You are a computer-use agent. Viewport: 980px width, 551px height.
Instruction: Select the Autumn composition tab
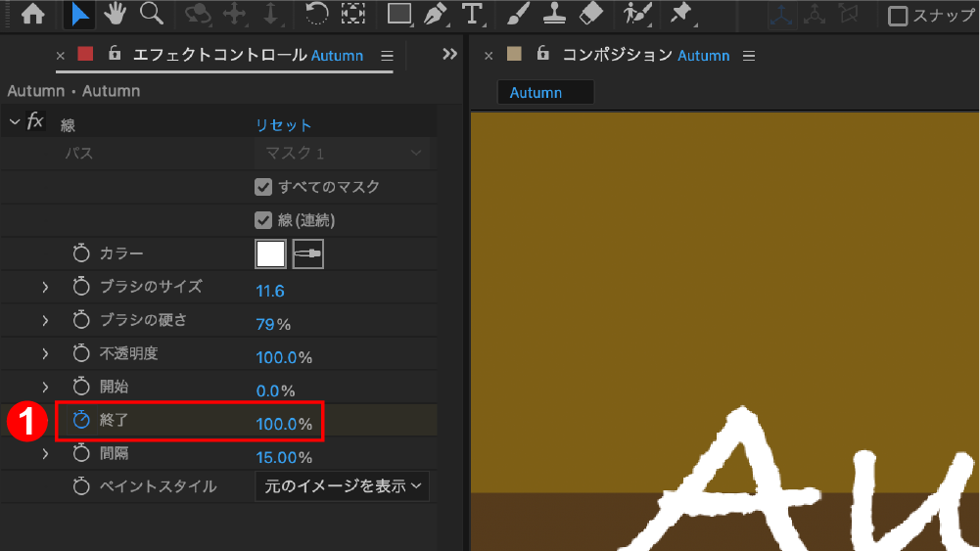tap(545, 92)
